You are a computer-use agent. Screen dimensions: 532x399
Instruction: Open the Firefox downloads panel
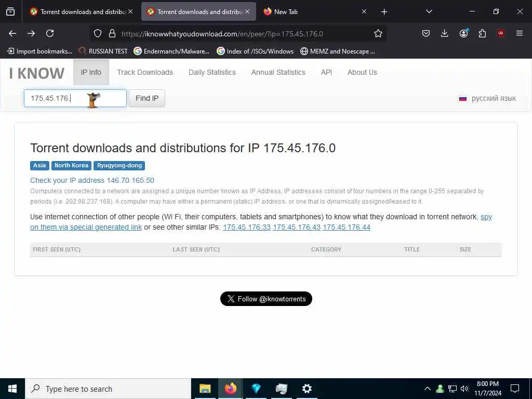445,33
